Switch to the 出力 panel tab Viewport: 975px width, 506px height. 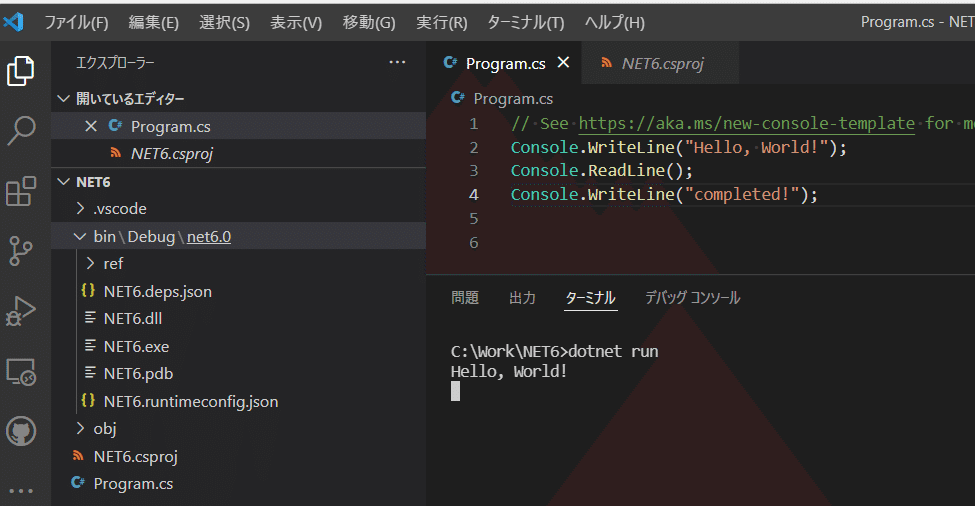click(x=522, y=298)
